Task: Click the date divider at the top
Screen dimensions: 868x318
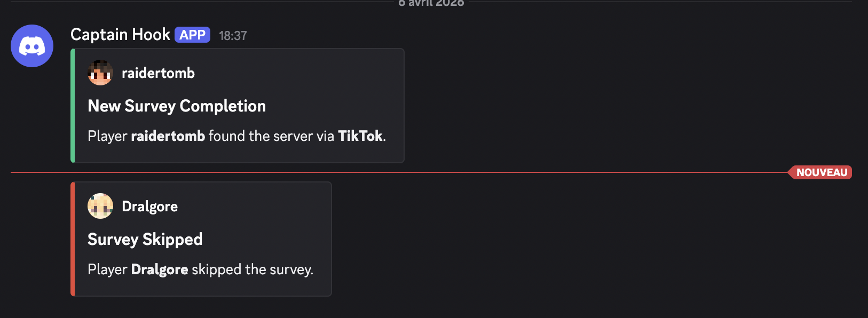Action: click(431, 3)
